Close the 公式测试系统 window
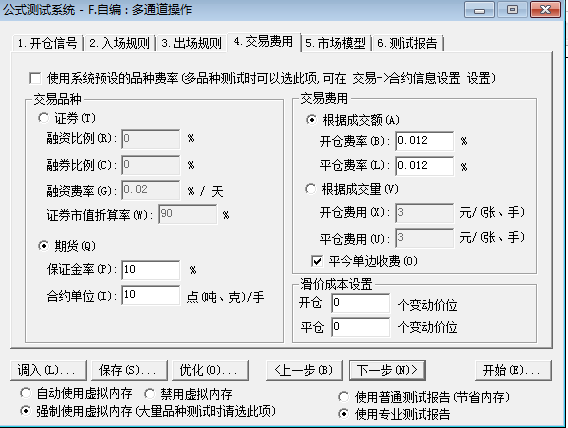The image size is (568, 428). 545,9
